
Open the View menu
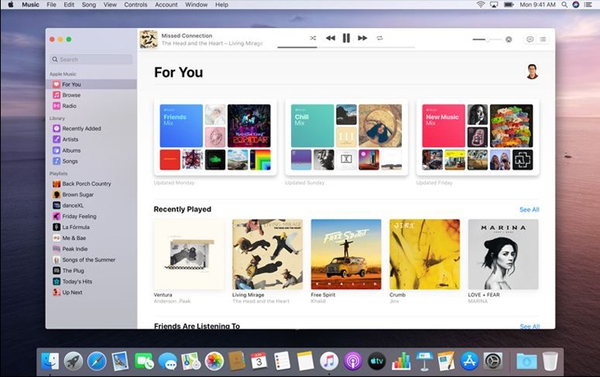pos(110,5)
